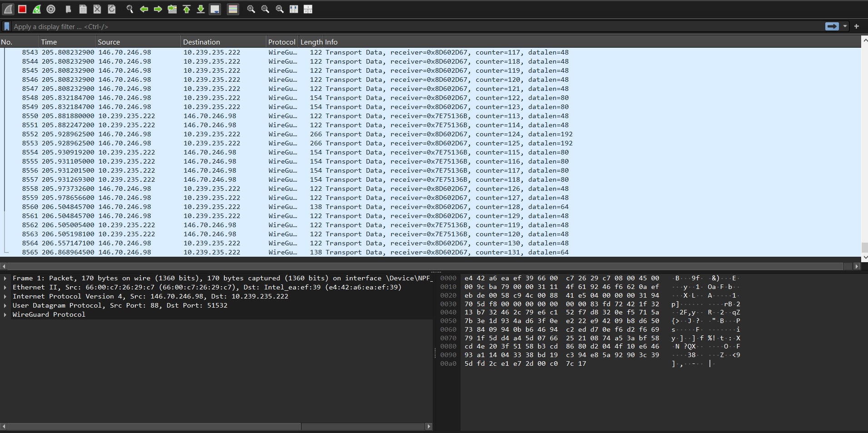Screen dimensions: 868x433
Task: Toggle packet list colorization
Action: [233, 9]
